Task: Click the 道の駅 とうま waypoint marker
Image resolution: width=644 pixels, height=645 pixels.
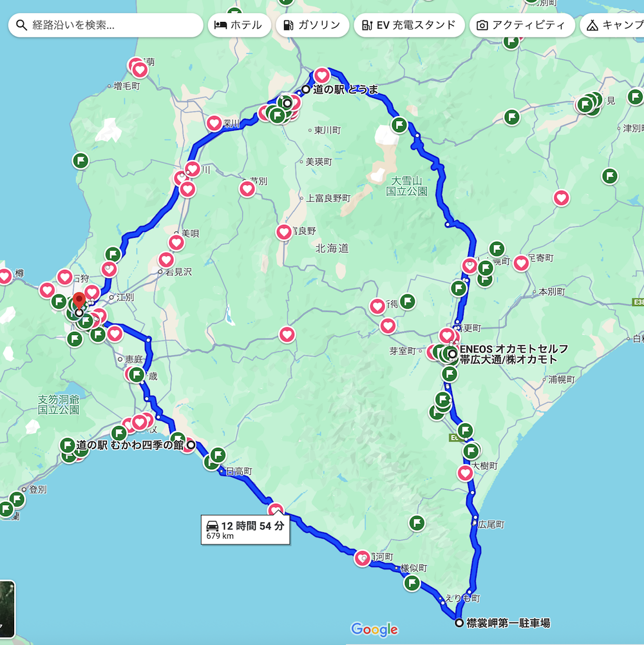Action: [306, 90]
